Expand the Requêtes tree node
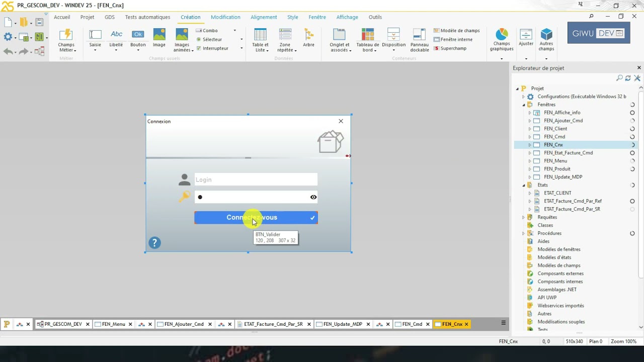The image size is (644, 362). pyautogui.click(x=523, y=217)
